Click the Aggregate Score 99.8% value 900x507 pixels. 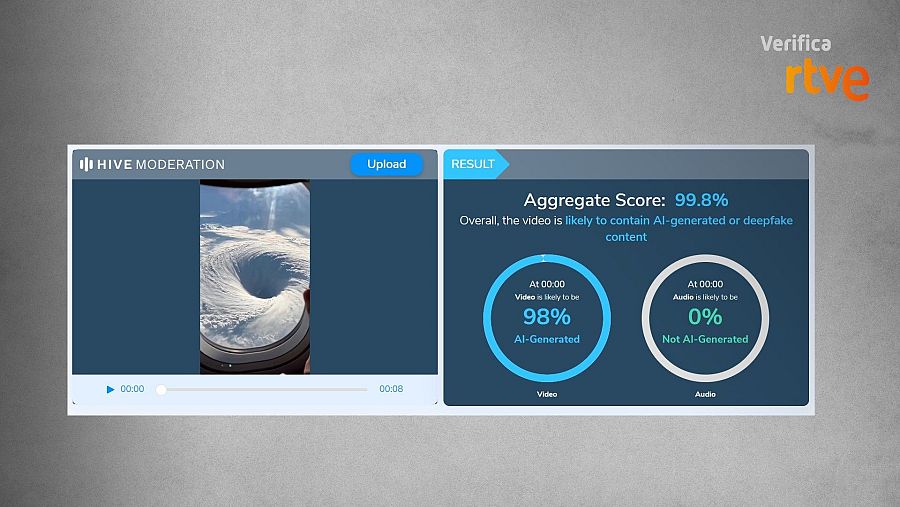(701, 199)
